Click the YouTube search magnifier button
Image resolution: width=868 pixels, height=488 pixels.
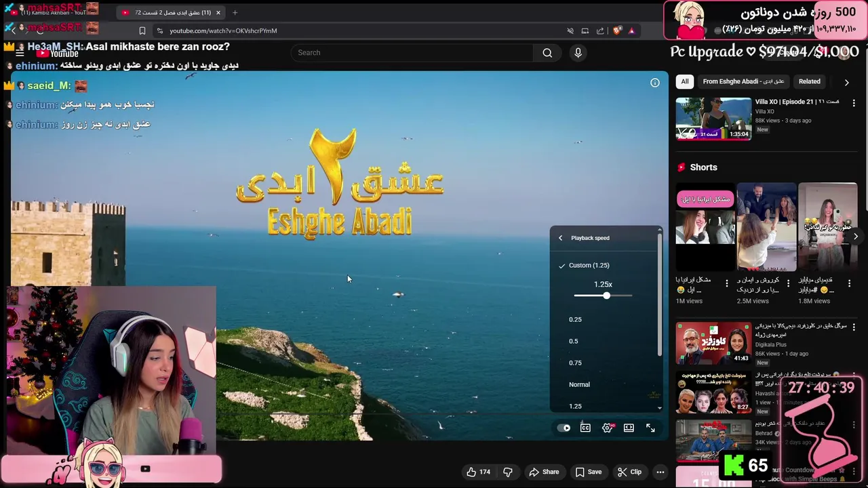(x=547, y=53)
